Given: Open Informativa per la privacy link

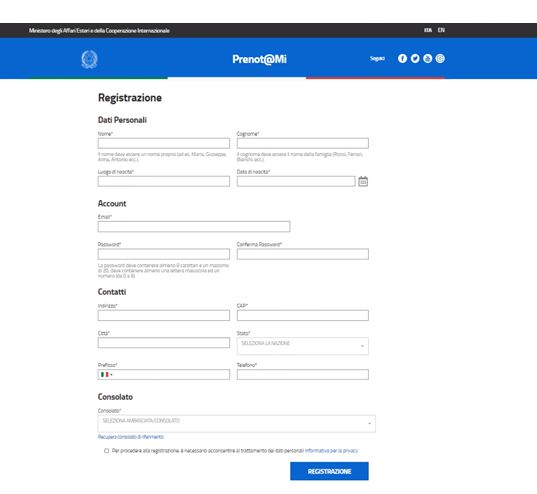Looking at the screenshot, I should (332, 450).
